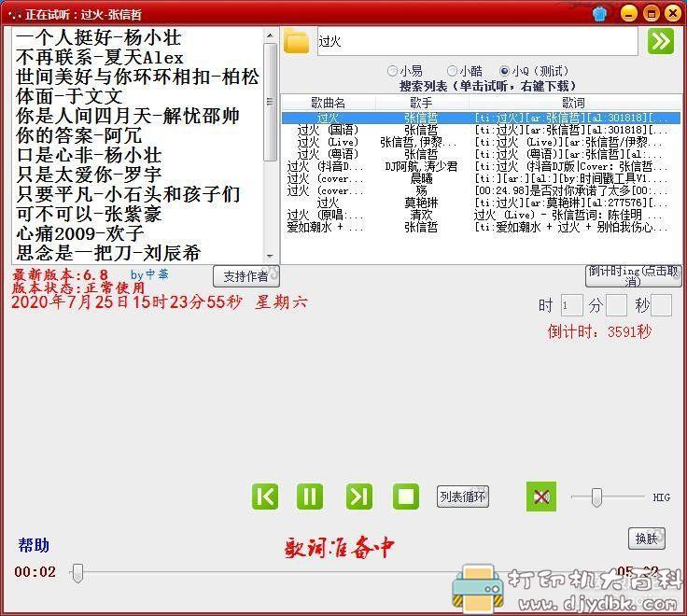
Task: Adjust the volume slider handle
Action: click(x=596, y=497)
